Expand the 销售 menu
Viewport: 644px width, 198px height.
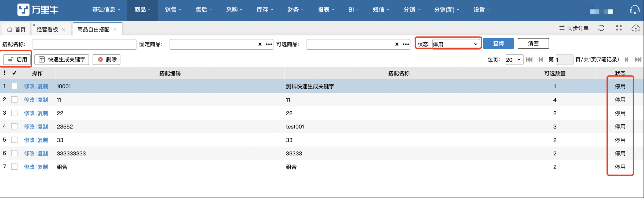click(173, 10)
